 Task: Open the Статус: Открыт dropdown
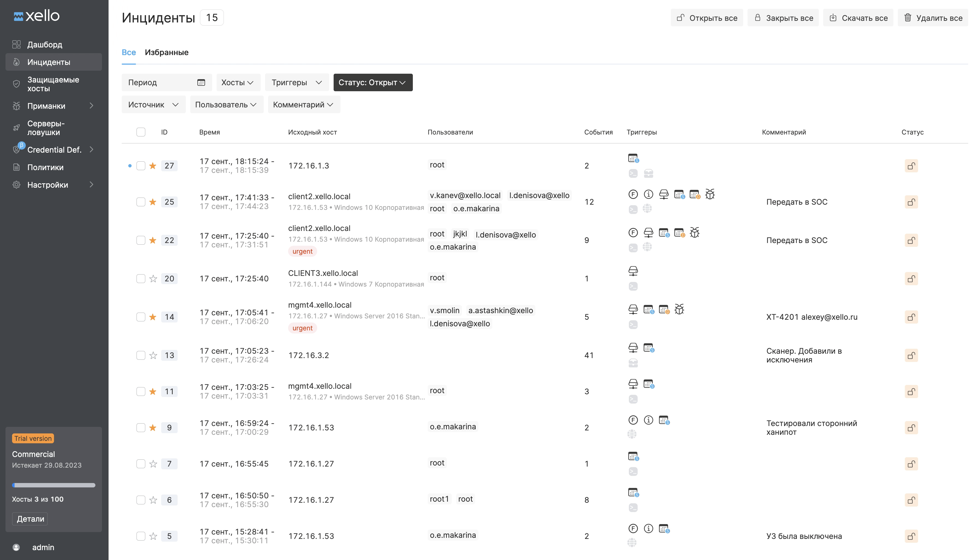373,82
